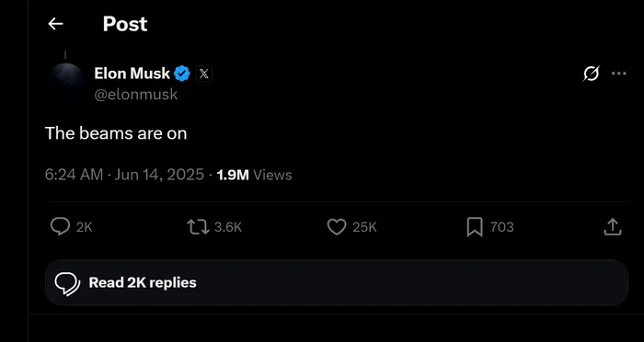Screen dimensions: 644x342
Task: Click the blue verified checkmark badge
Action: coord(182,74)
